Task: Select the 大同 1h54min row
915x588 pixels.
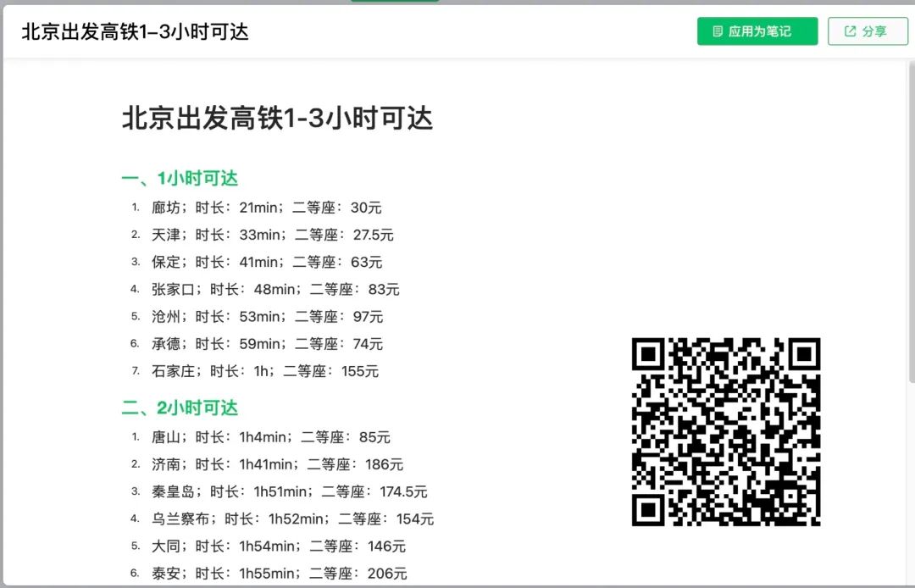Action: point(268,546)
